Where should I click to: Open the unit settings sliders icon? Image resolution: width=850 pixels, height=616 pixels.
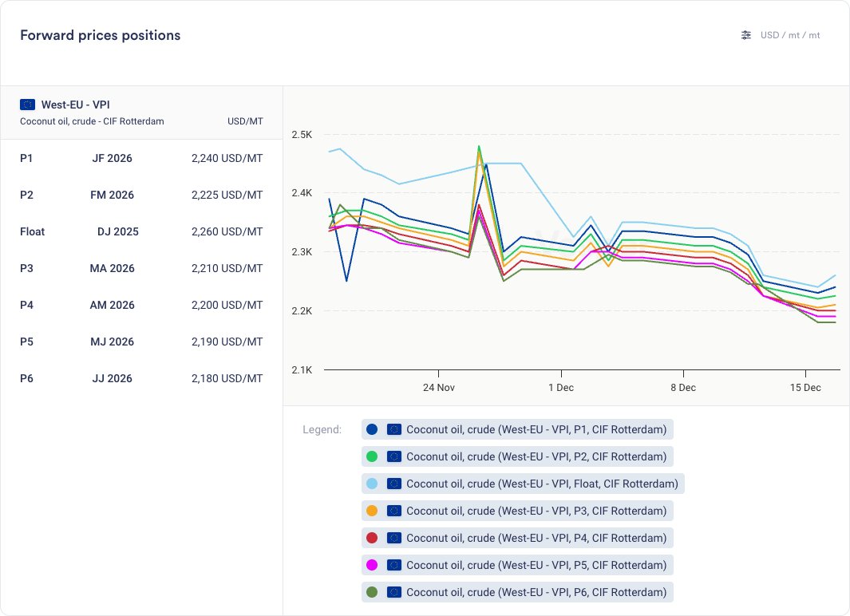[746, 35]
